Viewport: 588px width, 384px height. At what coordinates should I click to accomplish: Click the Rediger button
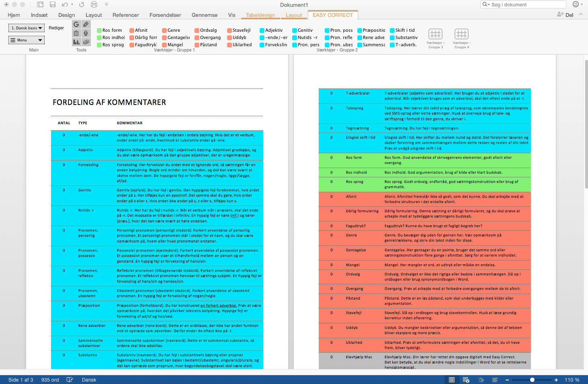click(56, 28)
